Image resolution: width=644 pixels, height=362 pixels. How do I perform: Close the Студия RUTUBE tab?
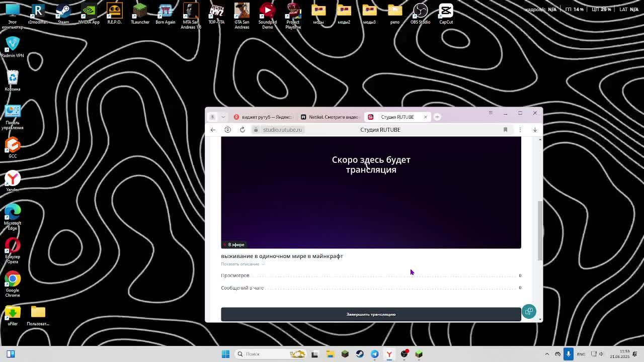point(425,117)
